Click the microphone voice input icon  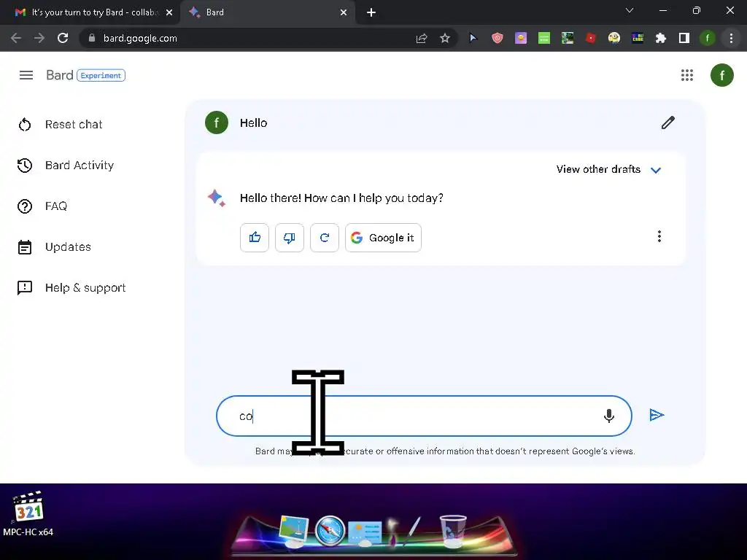[609, 416]
